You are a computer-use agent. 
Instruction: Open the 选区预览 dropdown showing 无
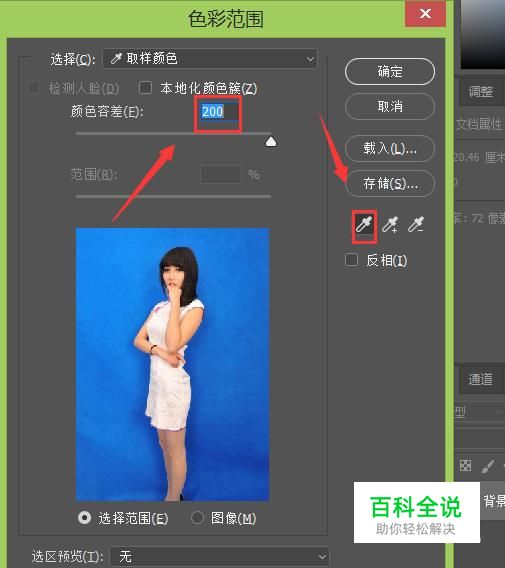(x=219, y=556)
